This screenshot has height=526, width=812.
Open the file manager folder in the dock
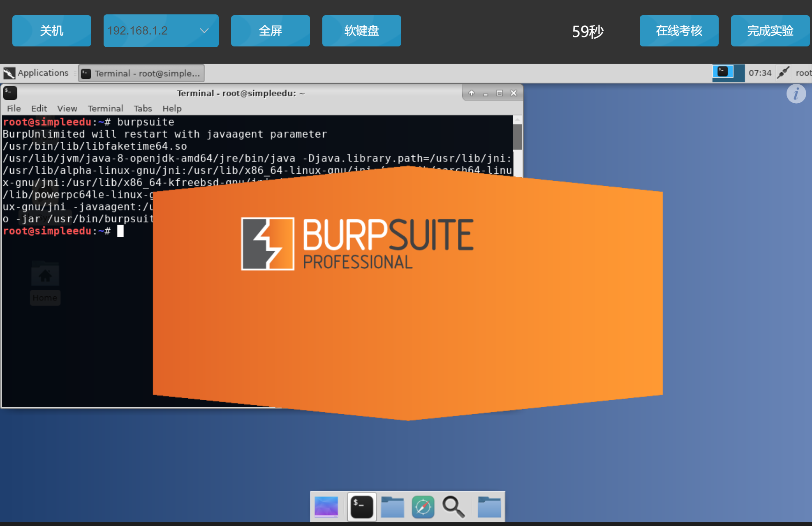[392, 506]
